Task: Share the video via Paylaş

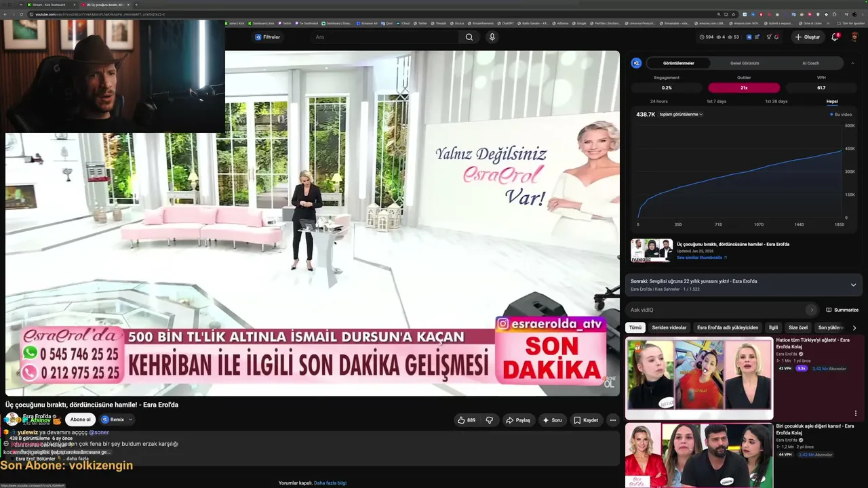Action: pos(518,420)
